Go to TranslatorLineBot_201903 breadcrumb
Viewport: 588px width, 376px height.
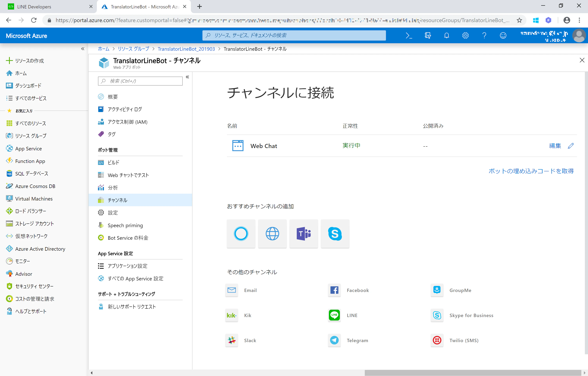[186, 49]
